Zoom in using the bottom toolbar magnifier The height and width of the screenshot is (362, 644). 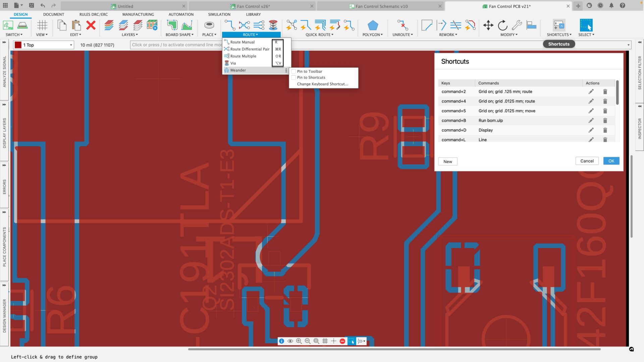299,341
